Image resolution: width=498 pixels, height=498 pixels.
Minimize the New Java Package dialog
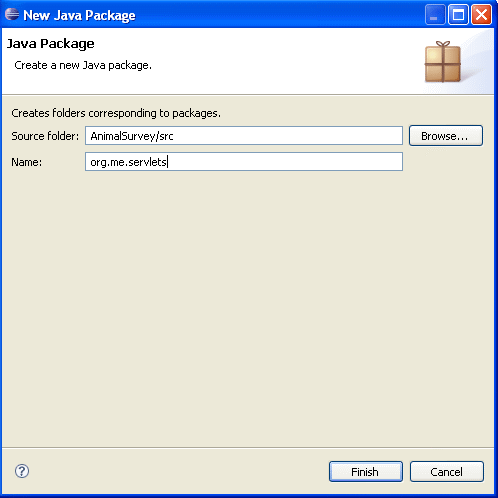pyautogui.click(x=435, y=15)
